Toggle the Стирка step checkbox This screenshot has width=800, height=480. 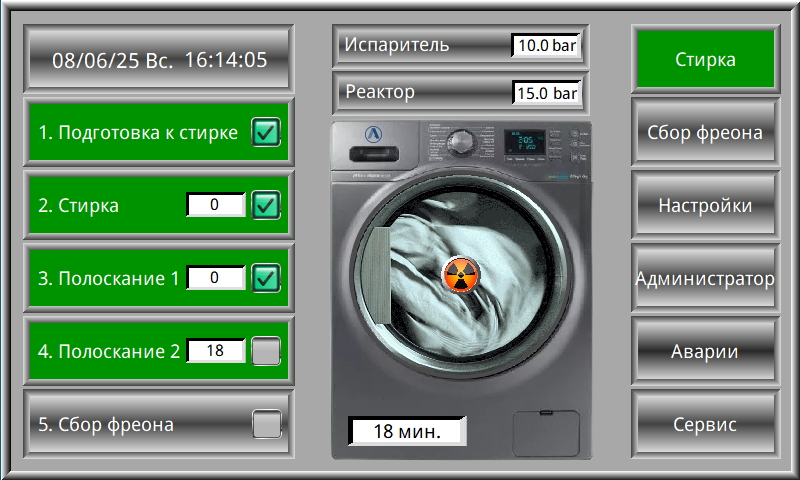coord(265,205)
